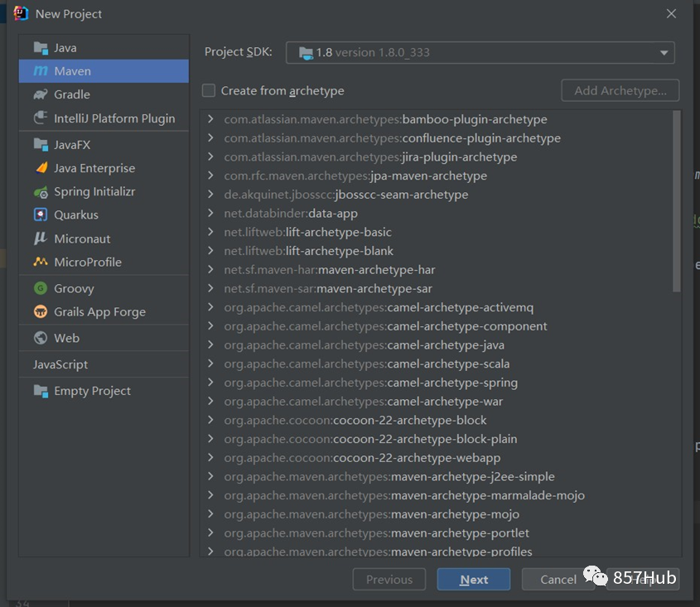Viewport: 700px width, 607px height.
Task: Click the Grails App Forge icon
Action: (41, 311)
